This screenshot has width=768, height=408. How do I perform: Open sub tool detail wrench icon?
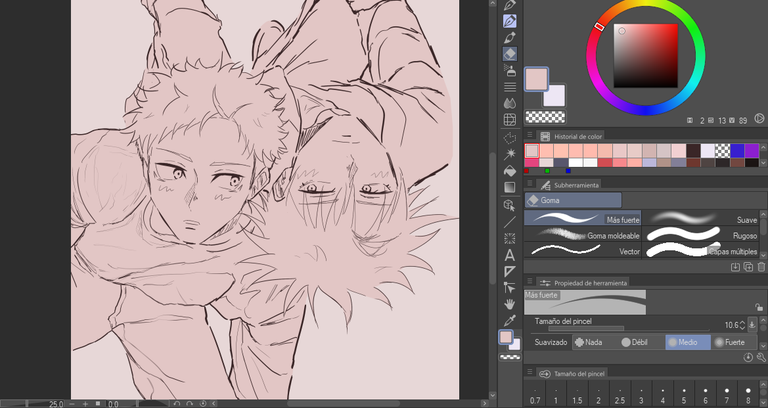[762, 358]
